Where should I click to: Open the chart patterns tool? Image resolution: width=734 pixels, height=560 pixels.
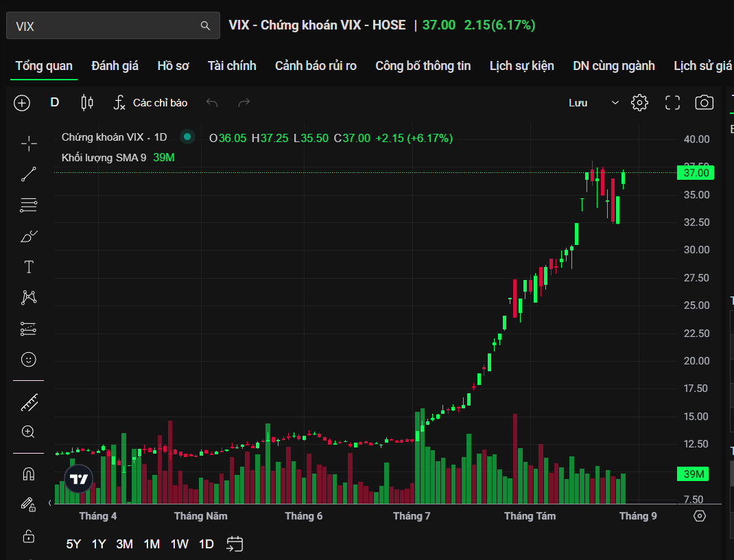(29, 297)
